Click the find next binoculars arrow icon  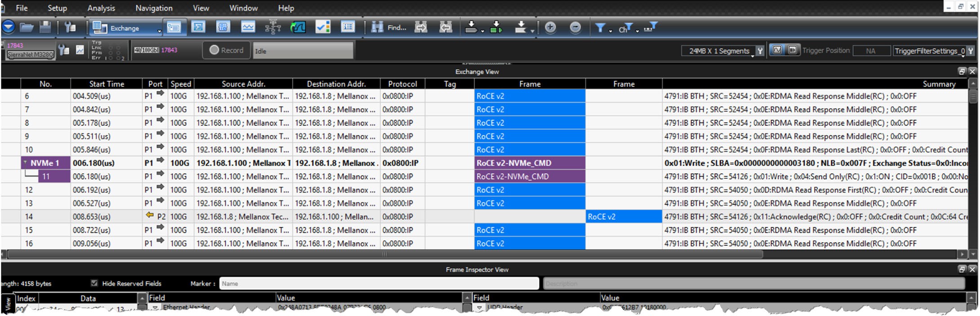click(x=421, y=27)
